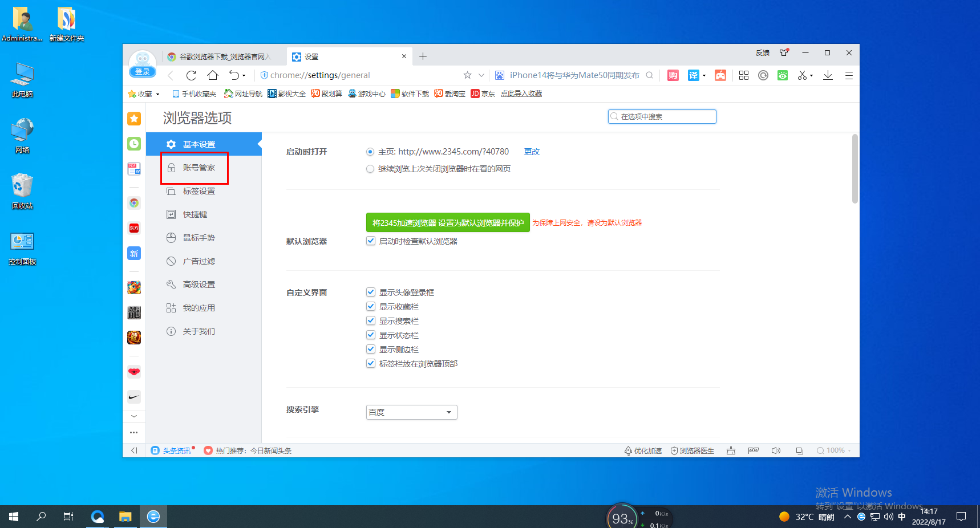Open the 百度 search engine dropdown
This screenshot has height=528, width=980.
[411, 412]
